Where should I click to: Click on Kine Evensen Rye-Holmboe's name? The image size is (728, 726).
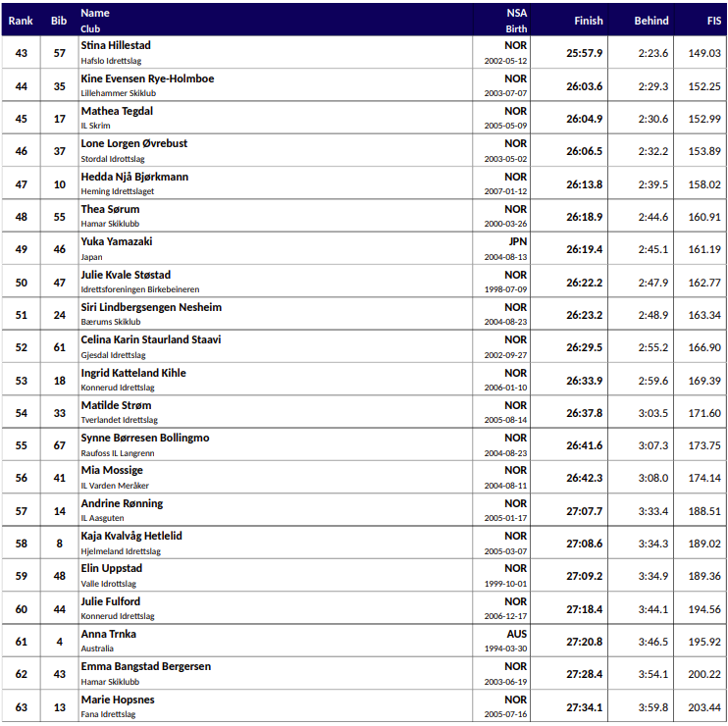(147, 78)
